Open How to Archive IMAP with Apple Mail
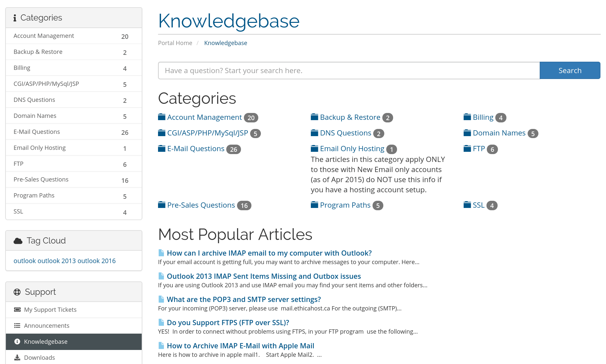Screen dimensions: 606x364 (x=241, y=346)
